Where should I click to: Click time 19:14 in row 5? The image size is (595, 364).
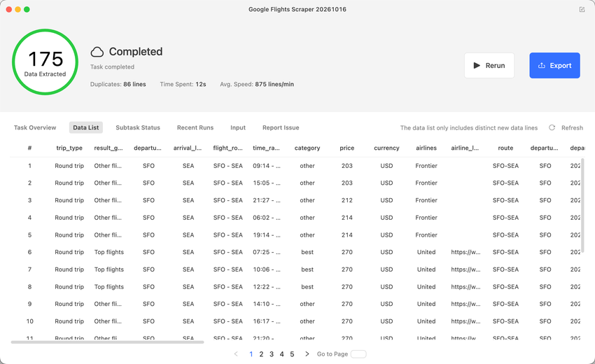[x=267, y=235]
